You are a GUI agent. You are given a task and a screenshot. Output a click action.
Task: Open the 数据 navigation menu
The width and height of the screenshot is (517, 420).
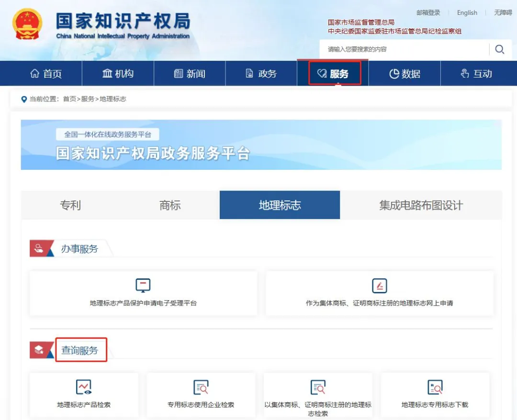coord(405,74)
